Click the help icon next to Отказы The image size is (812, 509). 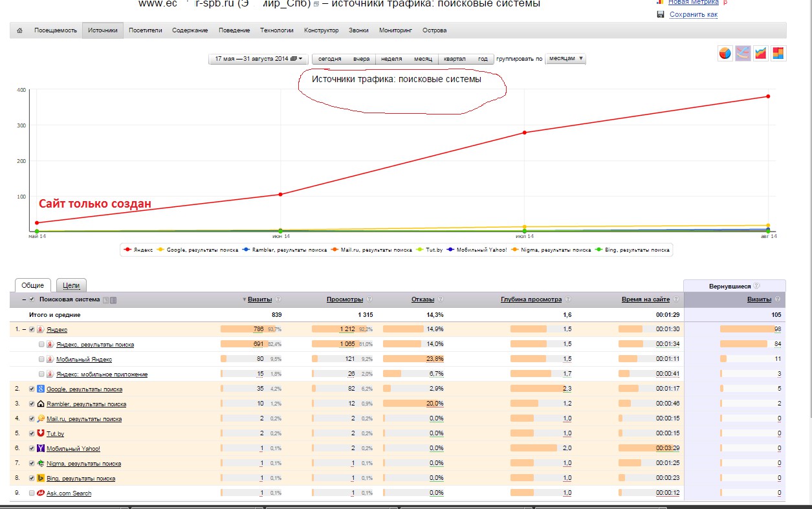441,299
